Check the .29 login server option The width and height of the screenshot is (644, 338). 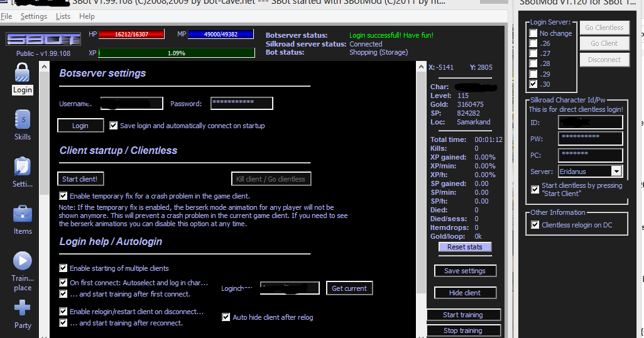point(533,74)
